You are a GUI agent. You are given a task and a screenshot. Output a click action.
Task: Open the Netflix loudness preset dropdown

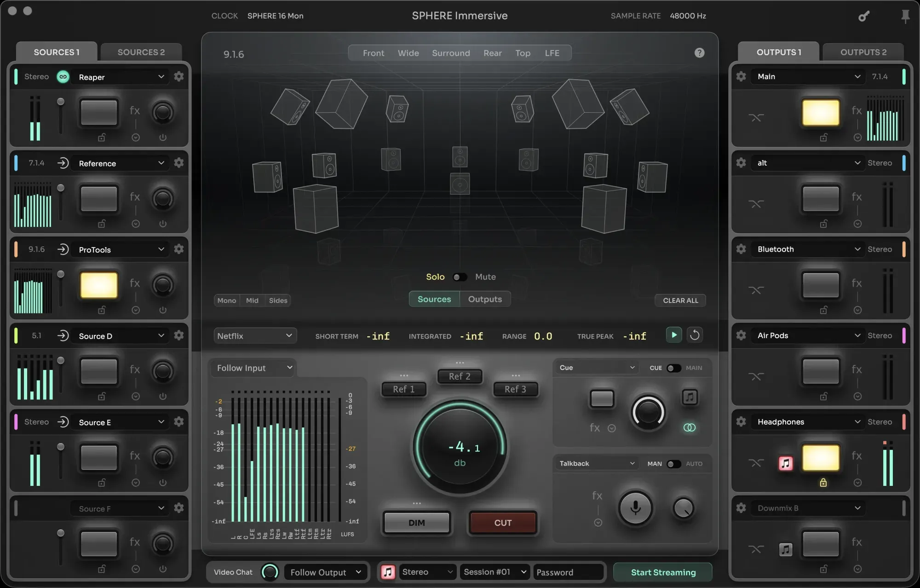(x=255, y=336)
